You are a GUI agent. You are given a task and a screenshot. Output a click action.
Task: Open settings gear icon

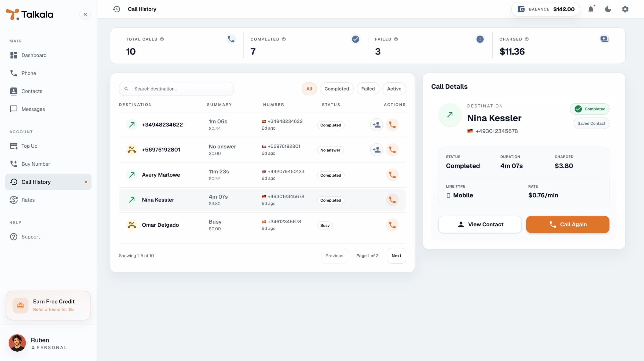(625, 9)
